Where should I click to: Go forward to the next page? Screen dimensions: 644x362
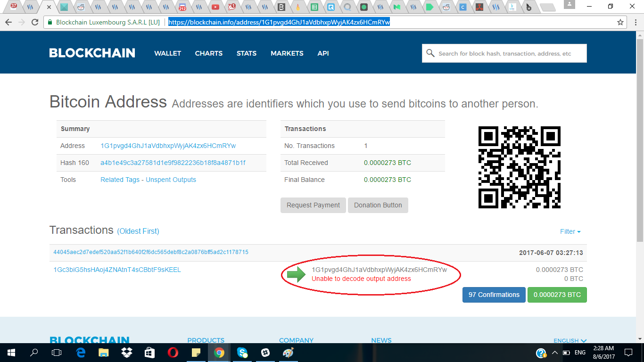coord(21,22)
